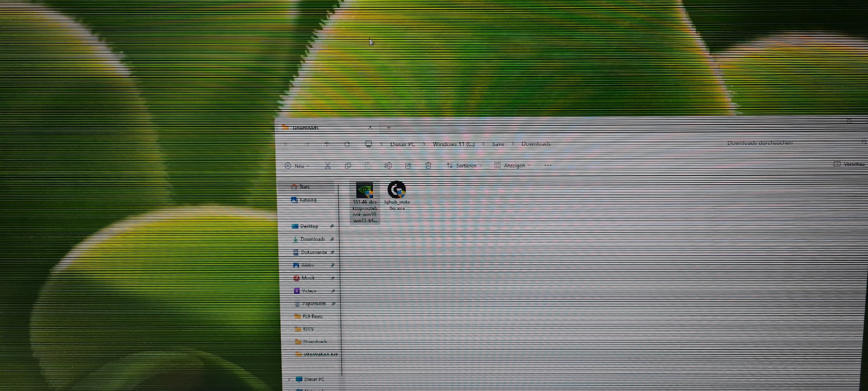Screen dimensions: 868x391
Task: Select the lghub_installer.exe file
Action: tap(397, 195)
